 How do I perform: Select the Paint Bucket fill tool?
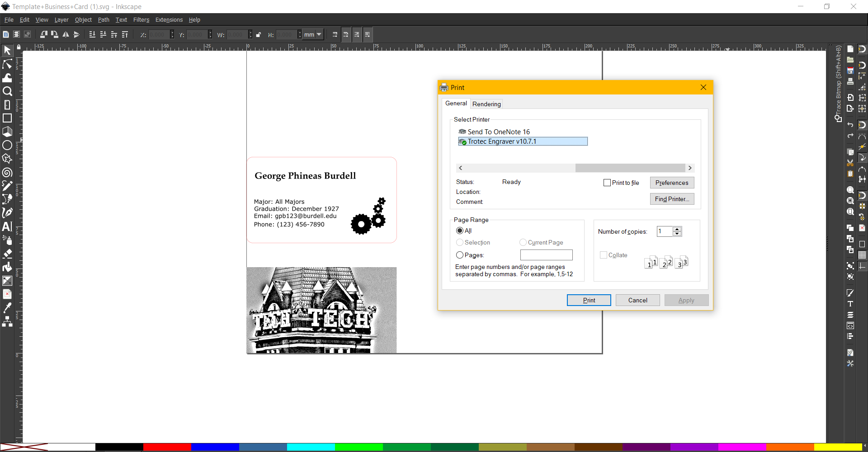tap(7, 267)
